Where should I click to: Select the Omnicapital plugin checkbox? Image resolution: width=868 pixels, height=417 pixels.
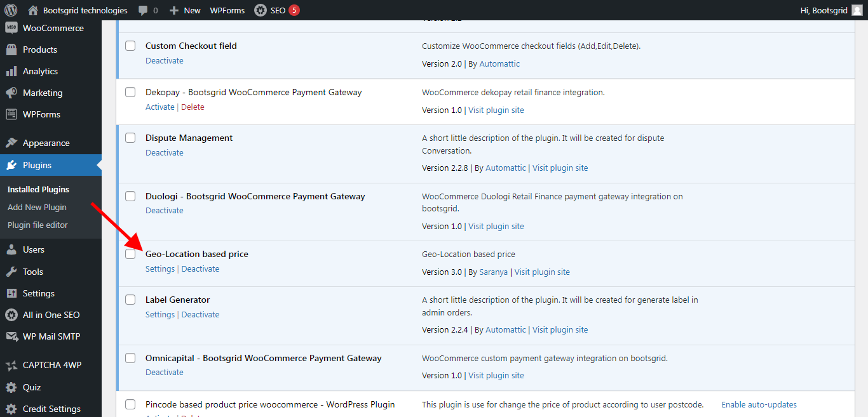coord(130,358)
